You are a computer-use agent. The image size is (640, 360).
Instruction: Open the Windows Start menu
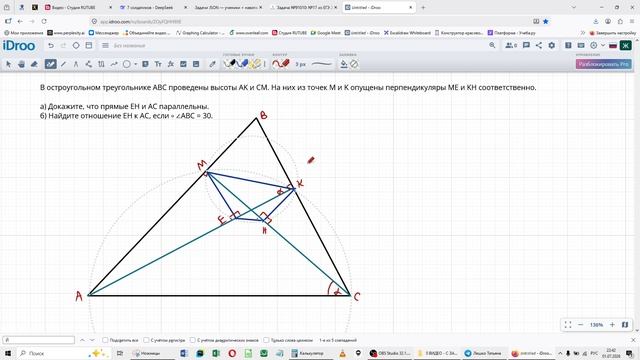(8, 353)
